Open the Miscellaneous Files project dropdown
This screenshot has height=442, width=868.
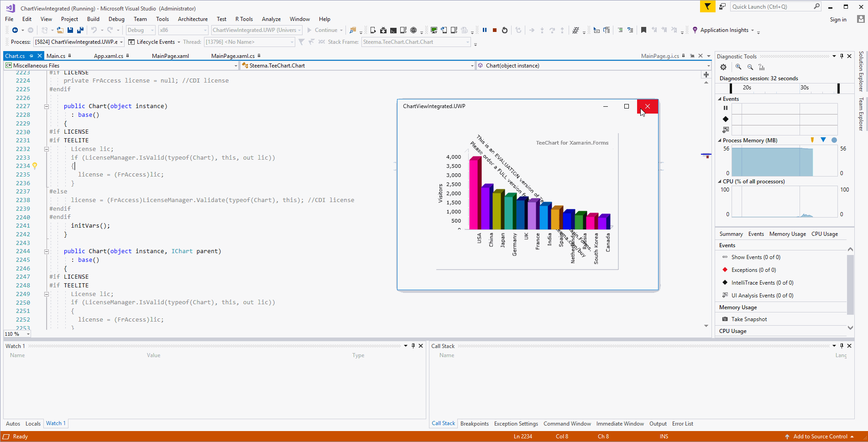click(x=121, y=66)
